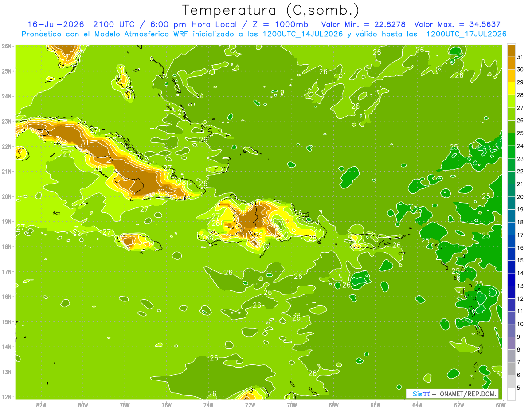Pick the orange legend swatch between 30 and 31
532x411 pixels.
[511, 63]
